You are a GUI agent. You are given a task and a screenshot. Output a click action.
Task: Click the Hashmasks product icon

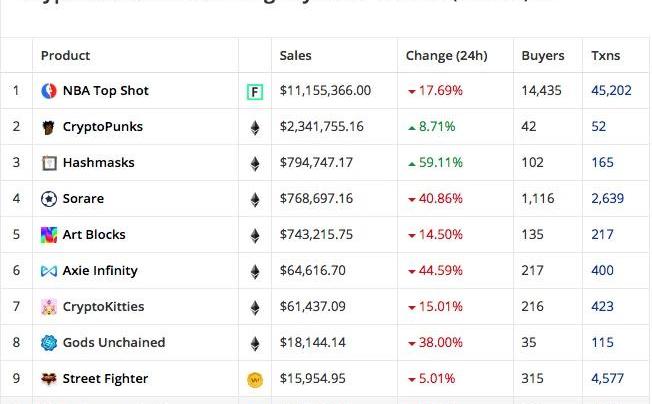[x=48, y=163]
